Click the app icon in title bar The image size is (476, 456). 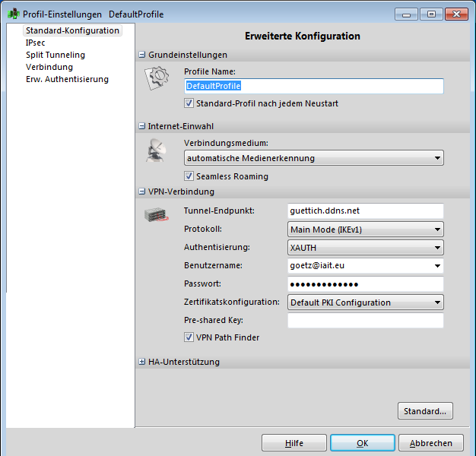[x=14, y=14]
